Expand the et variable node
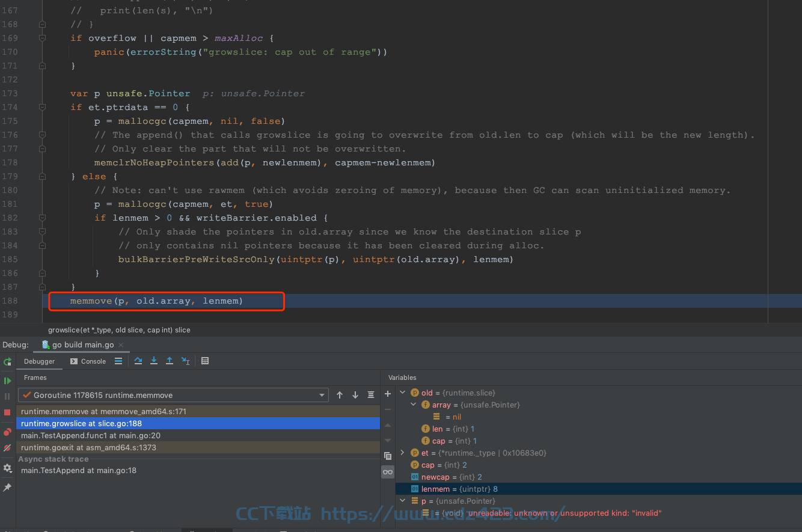The height and width of the screenshot is (532, 802). 403,453
